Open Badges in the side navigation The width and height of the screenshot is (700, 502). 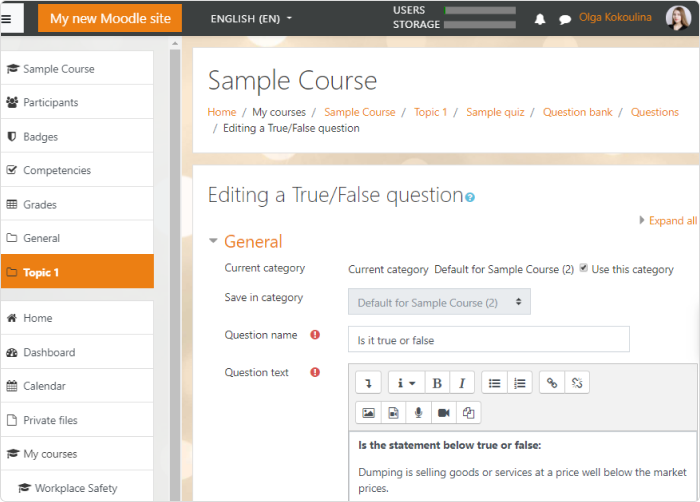(77, 136)
